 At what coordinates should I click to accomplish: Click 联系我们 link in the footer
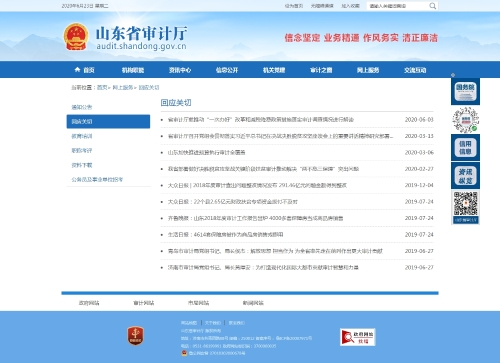coord(236,323)
